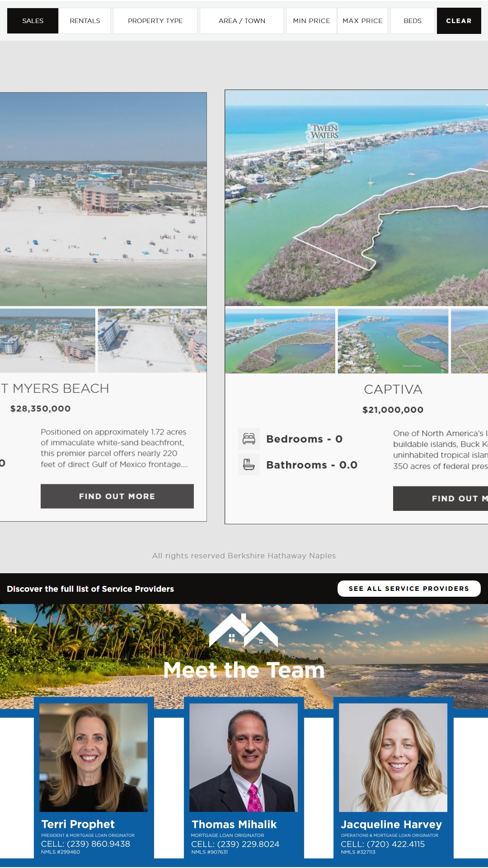Find out more about Fort Myers Beach listing
Screen dimensions: 488x868
[117, 496]
